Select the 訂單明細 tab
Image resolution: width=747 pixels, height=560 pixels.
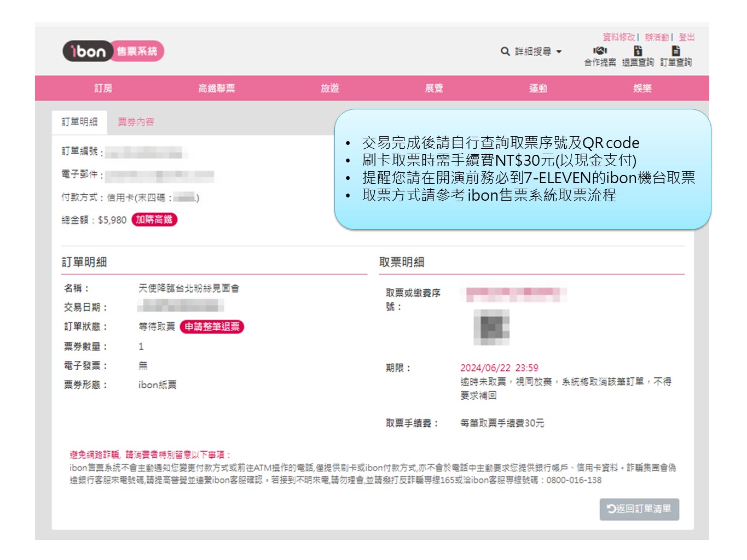pyautogui.click(x=79, y=122)
